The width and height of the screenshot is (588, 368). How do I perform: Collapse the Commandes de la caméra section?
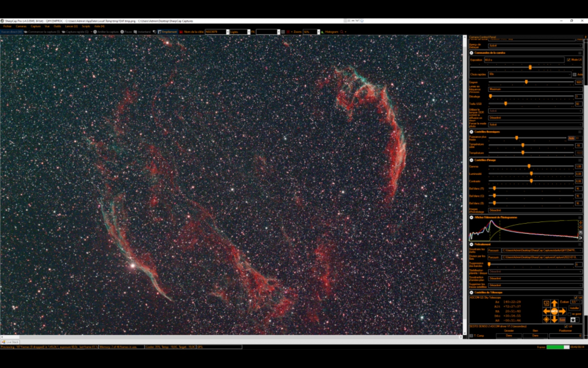[x=472, y=53]
